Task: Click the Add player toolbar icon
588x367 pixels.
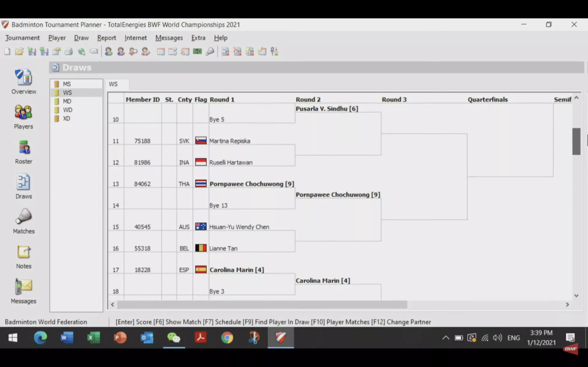Action: [x=108, y=51]
